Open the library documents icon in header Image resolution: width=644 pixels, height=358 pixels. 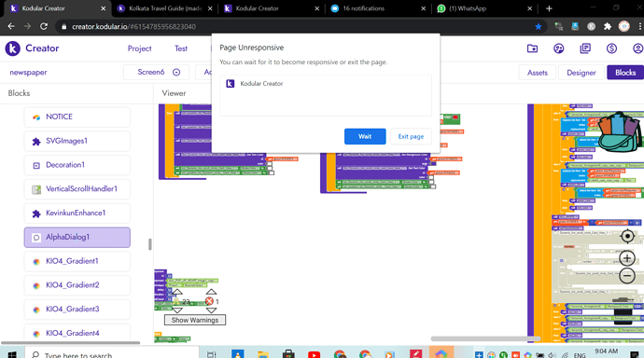585,48
